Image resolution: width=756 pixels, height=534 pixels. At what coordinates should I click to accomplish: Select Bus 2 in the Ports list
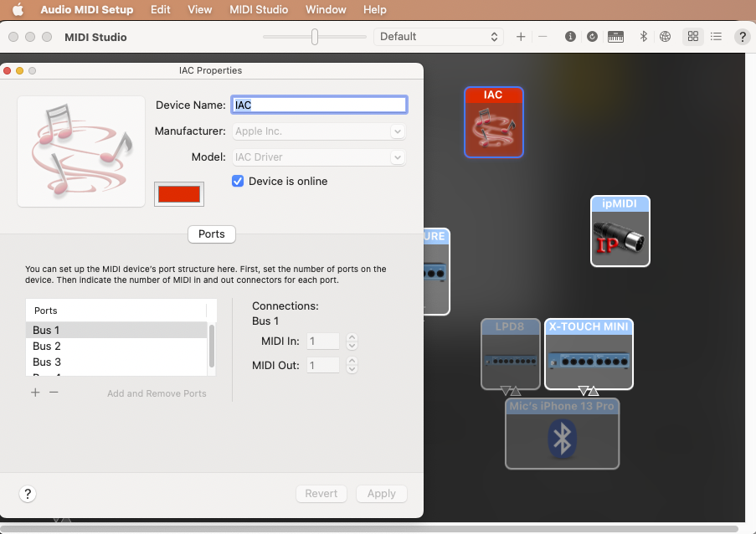coord(47,347)
